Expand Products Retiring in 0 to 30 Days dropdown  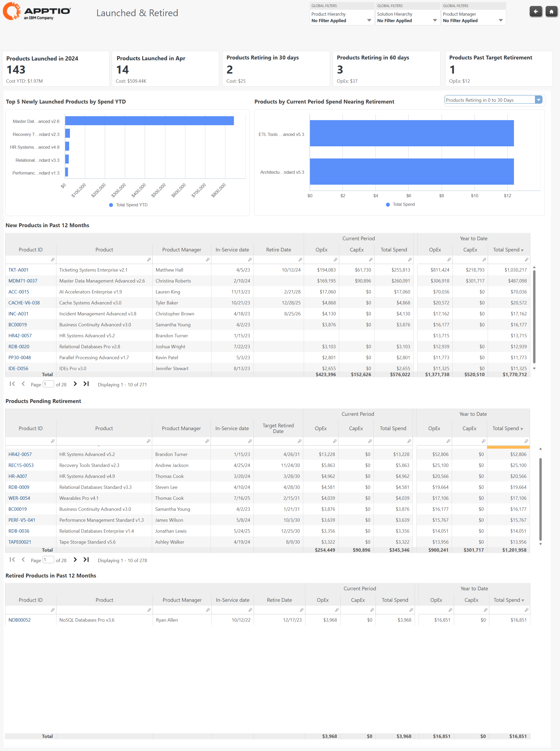click(538, 100)
